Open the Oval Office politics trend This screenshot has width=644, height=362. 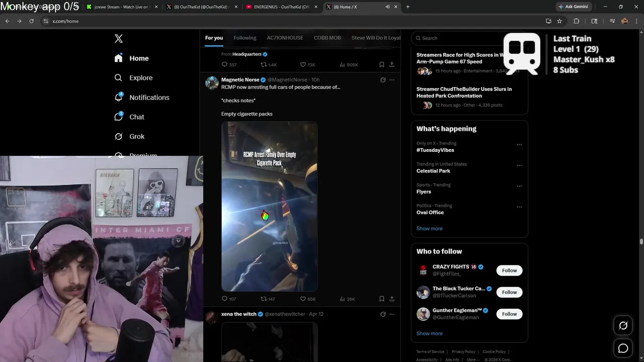click(x=430, y=213)
